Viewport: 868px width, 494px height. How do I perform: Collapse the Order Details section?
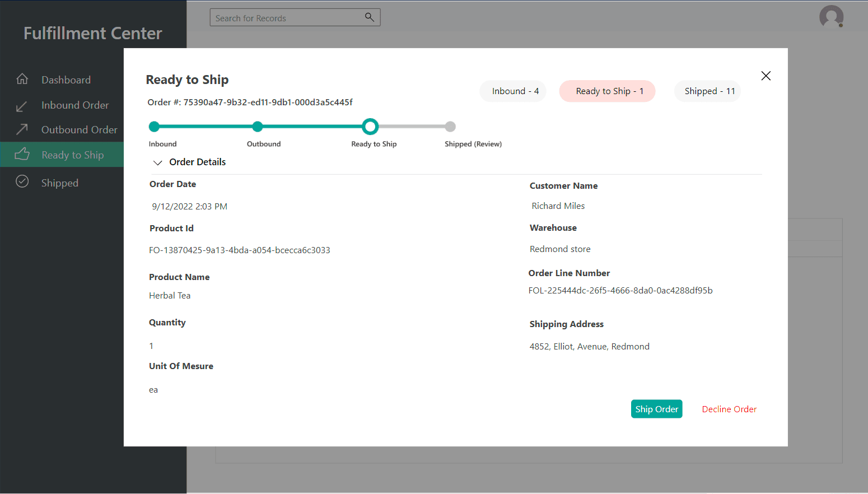(x=158, y=162)
